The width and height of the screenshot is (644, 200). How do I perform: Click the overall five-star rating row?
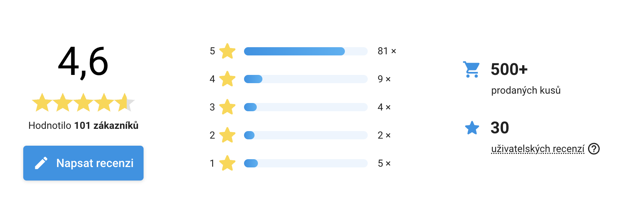pos(83,103)
